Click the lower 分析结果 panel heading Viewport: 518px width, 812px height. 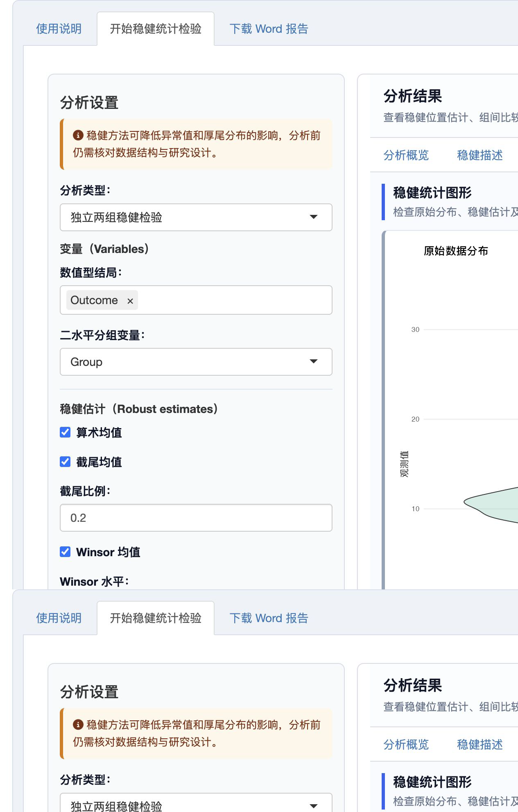click(413, 686)
